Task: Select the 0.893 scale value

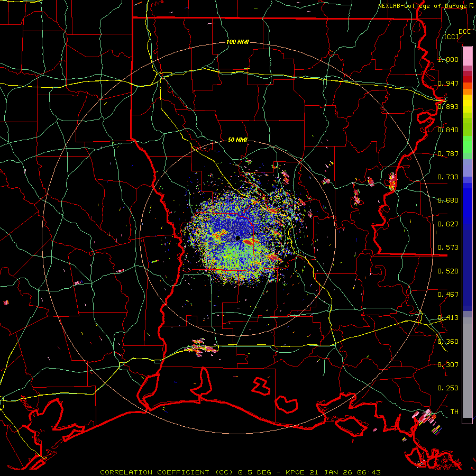Action: [x=448, y=106]
